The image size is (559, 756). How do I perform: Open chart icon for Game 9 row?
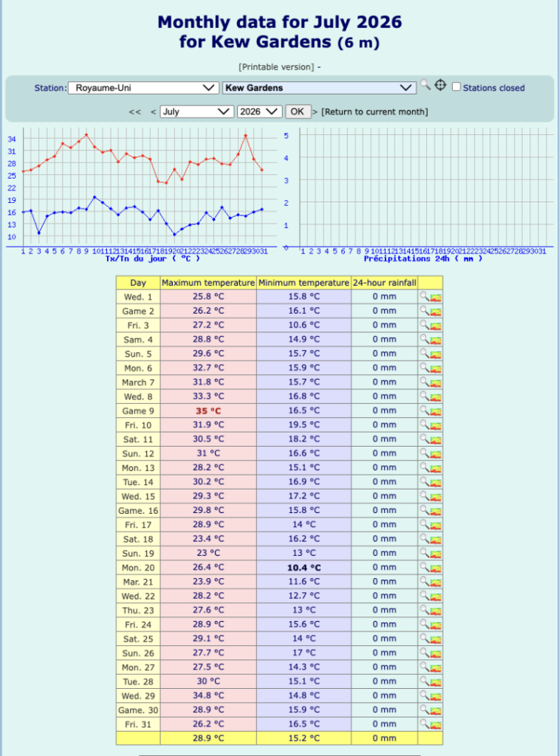coord(436,411)
